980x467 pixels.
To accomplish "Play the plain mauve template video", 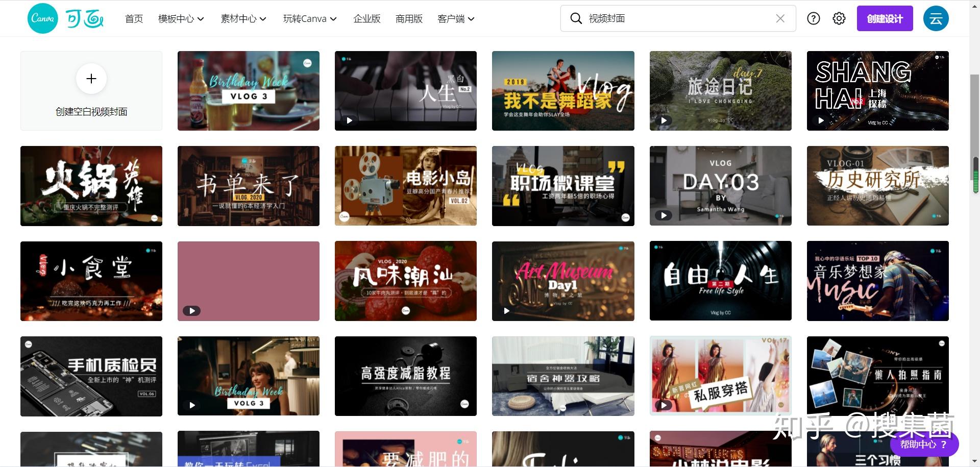I will click(192, 310).
